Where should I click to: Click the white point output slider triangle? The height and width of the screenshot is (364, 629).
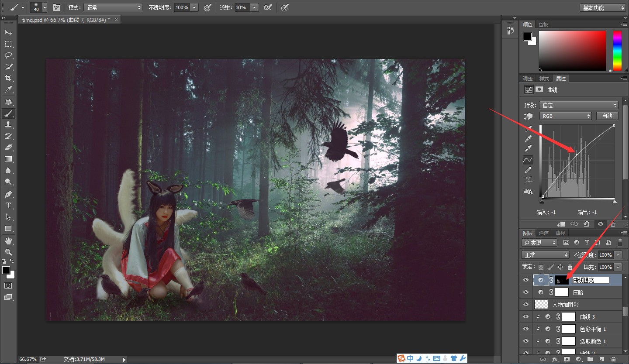615,202
